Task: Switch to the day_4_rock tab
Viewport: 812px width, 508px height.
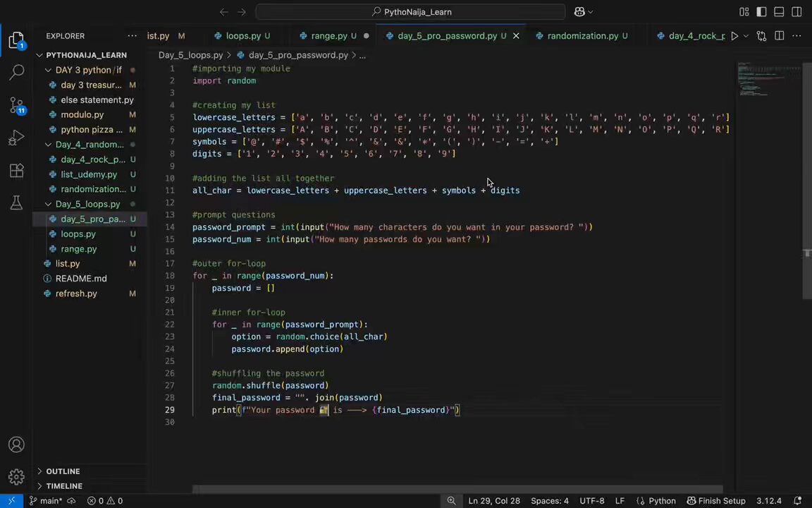Action: [x=689, y=36]
